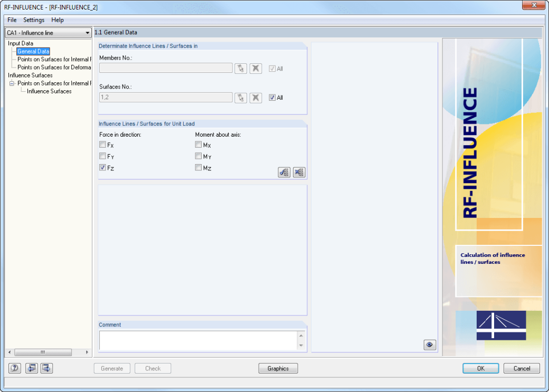The width and height of the screenshot is (549, 392).
Task: Click the Comment text box
Action: tap(198, 340)
